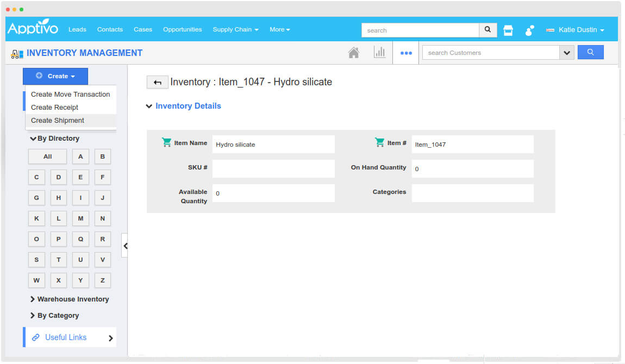Click the back arrow beside Inventory title
This screenshot has width=625, height=364.
(157, 82)
